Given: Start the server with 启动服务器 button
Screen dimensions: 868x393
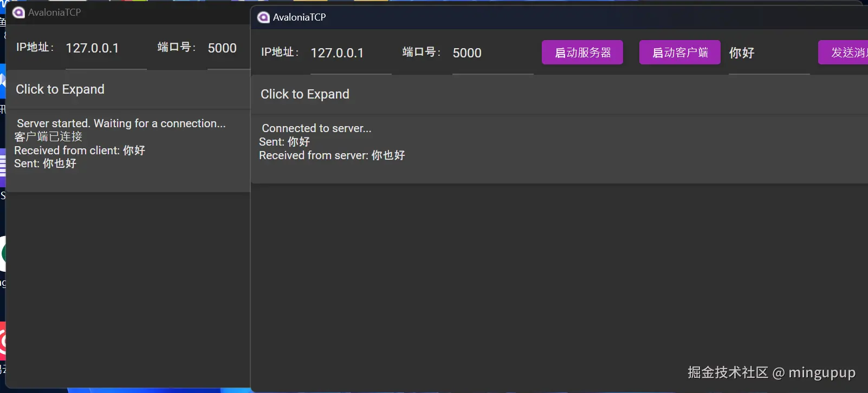Looking at the screenshot, I should click(x=582, y=53).
